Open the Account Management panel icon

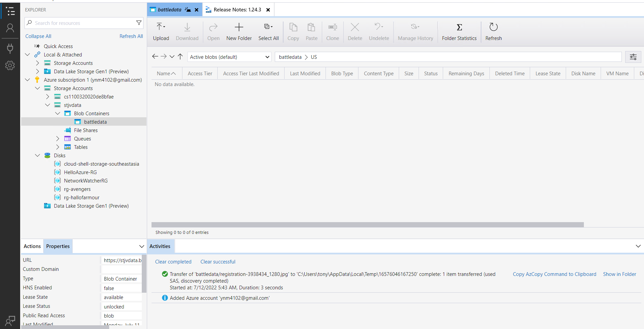click(x=10, y=28)
